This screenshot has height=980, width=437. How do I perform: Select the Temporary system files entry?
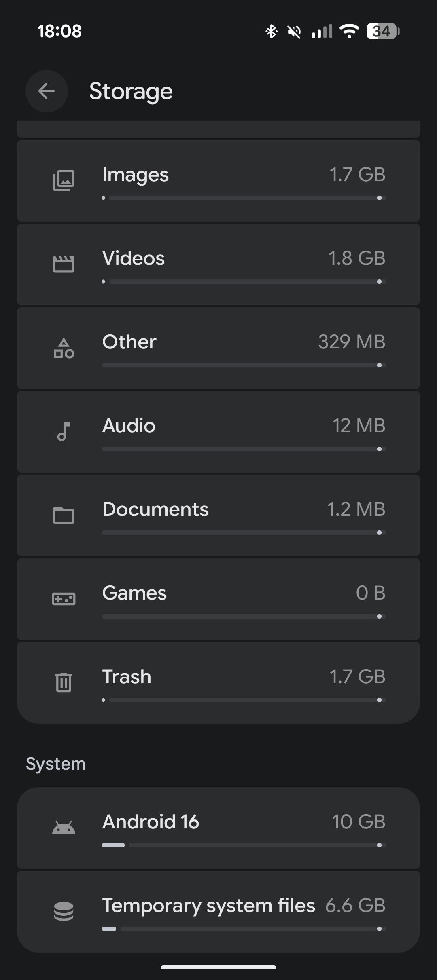(x=218, y=912)
